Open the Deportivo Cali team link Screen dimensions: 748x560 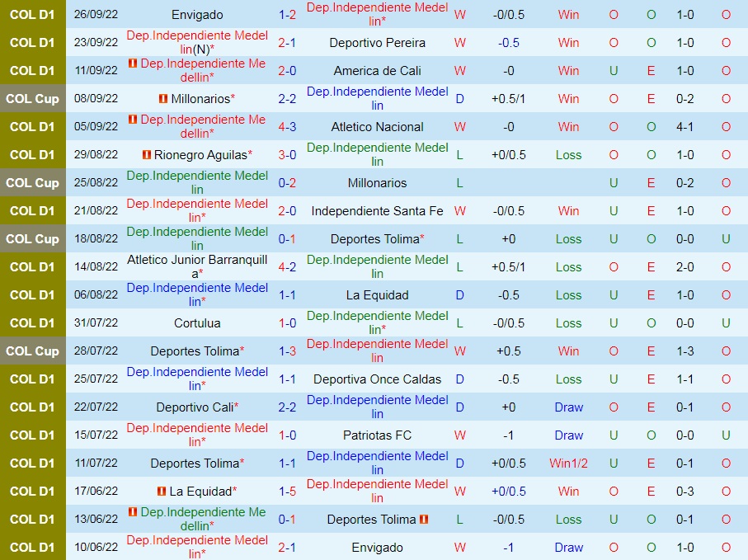click(x=195, y=407)
